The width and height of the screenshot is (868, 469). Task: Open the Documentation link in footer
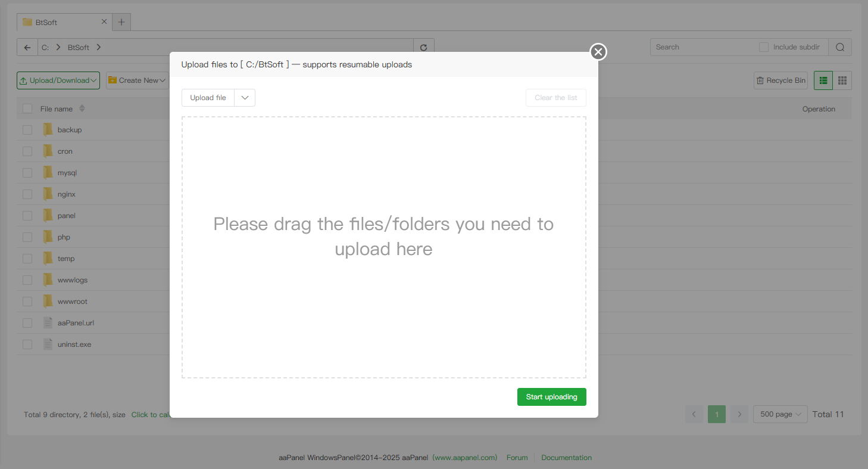point(566,458)
